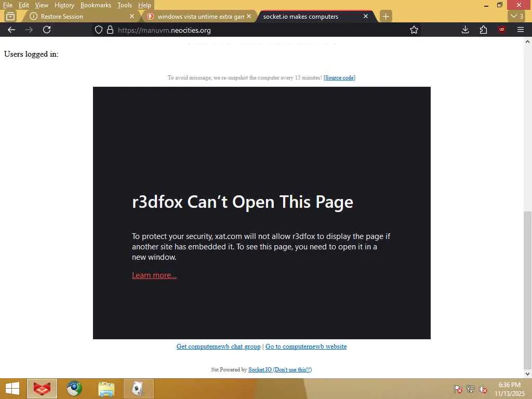This screenshot has height=399, width=532.
Task: Open the File menu
Action: 7,5
